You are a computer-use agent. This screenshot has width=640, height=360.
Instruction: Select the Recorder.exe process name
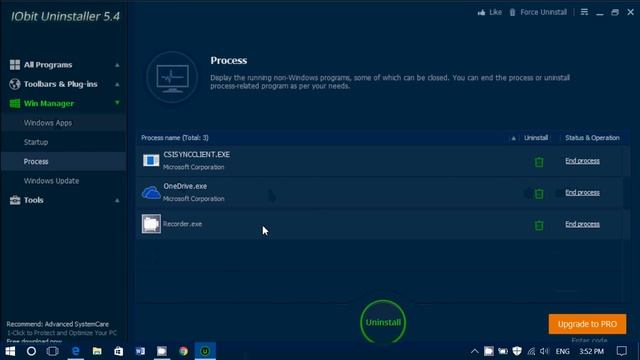click(x=182, y=224)
